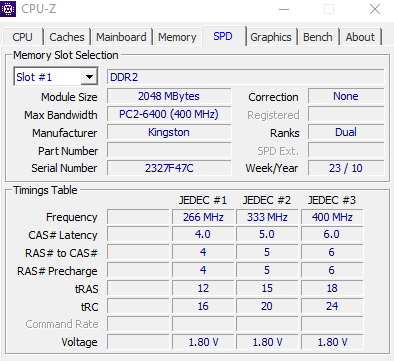Click the empty SPD Ext. field
The width and height of the screenshot is (394, 361).
[x=346, y=150]
